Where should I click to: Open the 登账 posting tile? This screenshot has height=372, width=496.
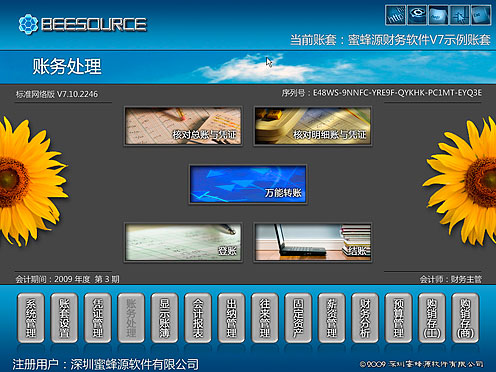point(183,242)
